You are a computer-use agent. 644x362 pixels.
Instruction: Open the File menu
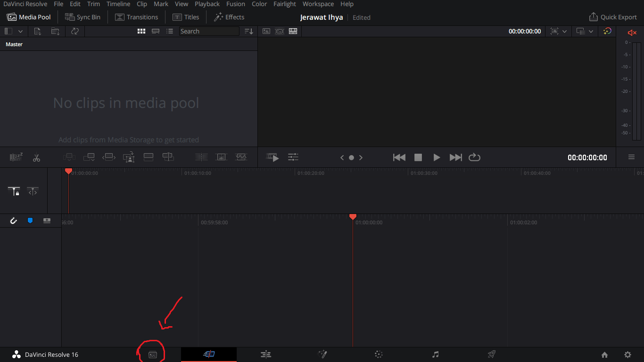58,4
